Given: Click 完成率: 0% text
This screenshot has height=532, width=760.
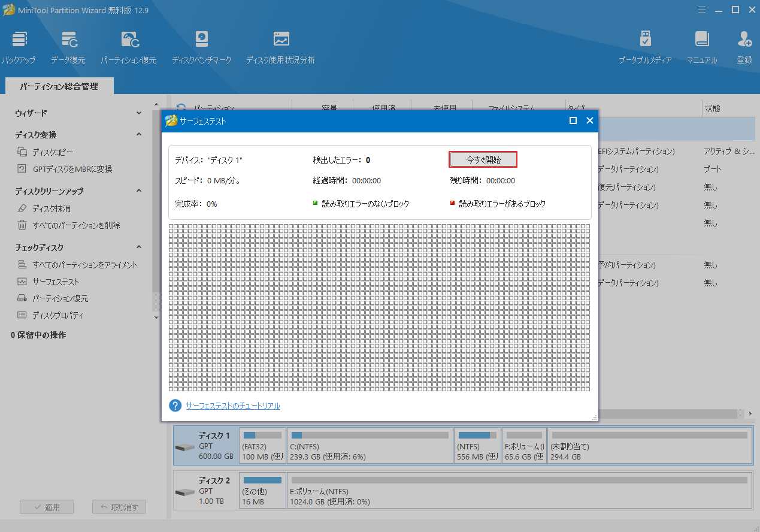Looking at the screenshot, I should point(196,204).
